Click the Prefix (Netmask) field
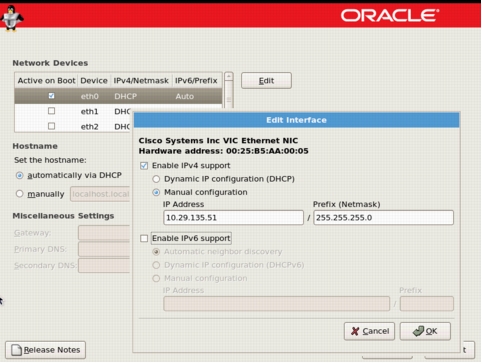482x364 pixels. coord(383,218)
